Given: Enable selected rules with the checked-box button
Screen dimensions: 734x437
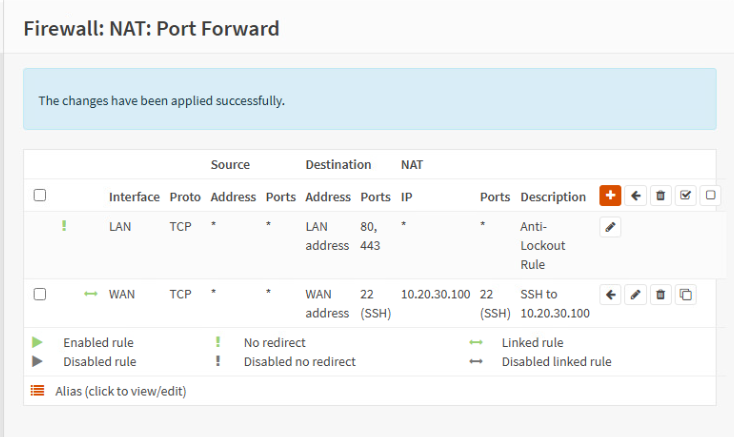Looking at the screenshot, I should (685, 196).
